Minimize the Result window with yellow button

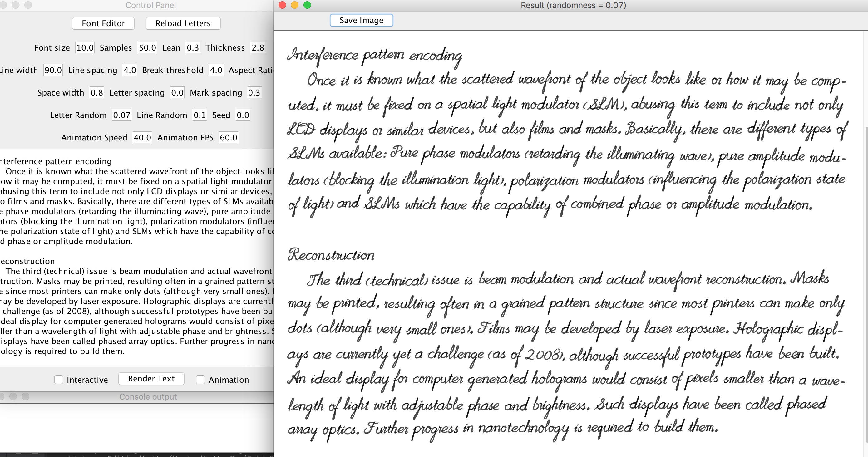click(x=294, y=5)
